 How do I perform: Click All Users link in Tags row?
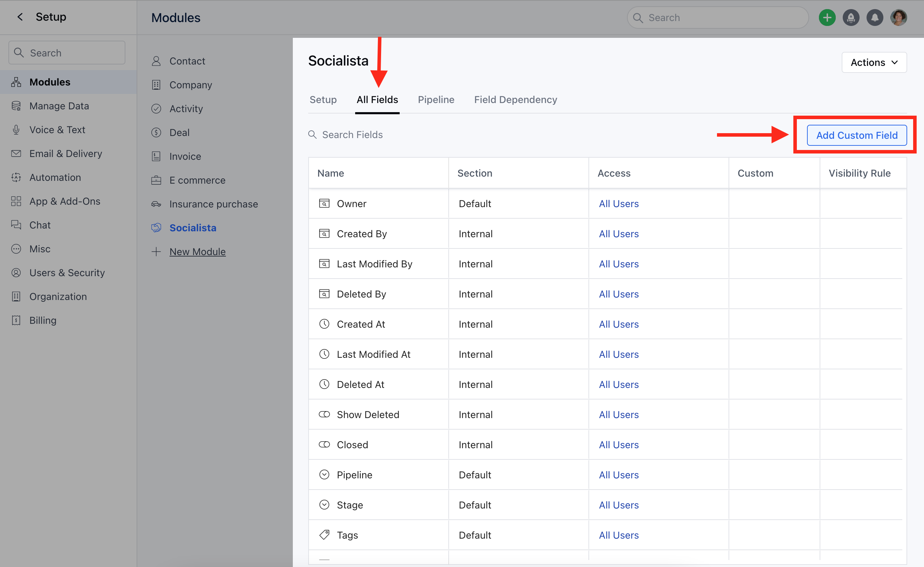[x=619, y=535]
